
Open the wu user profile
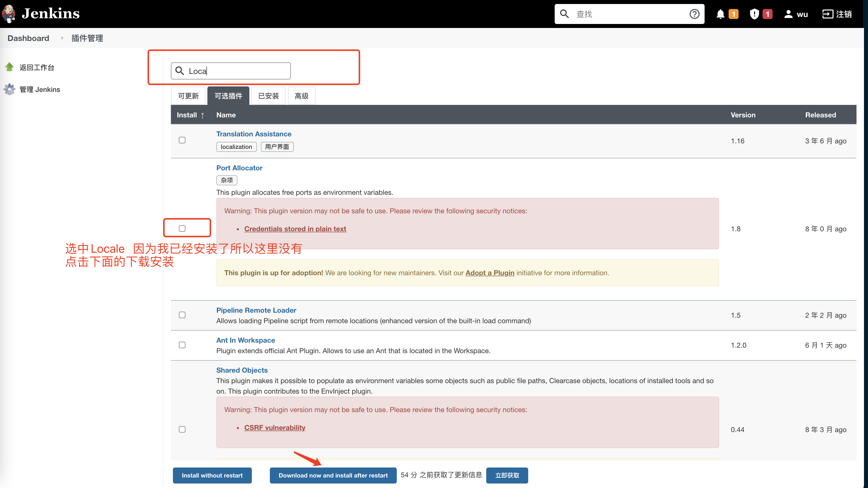796,14
